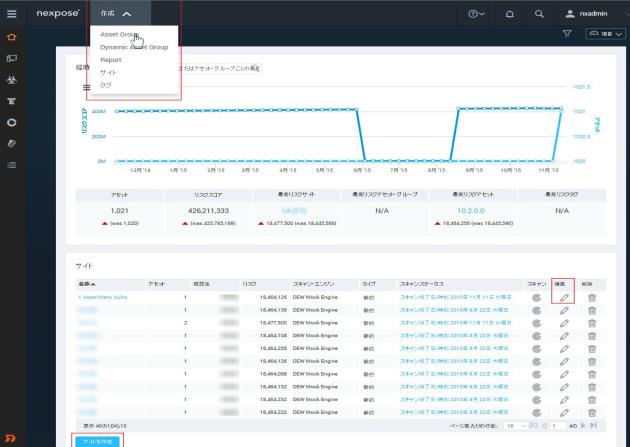Delete the 1 Asset Many Vulns site
Viewport: 630px width, 447px height.
[591, 297]
